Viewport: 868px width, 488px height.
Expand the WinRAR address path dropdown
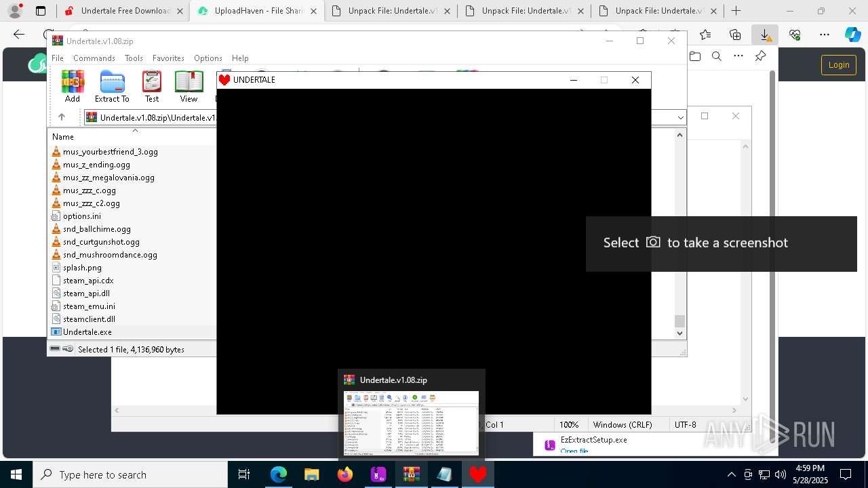(x=680, y=118)
